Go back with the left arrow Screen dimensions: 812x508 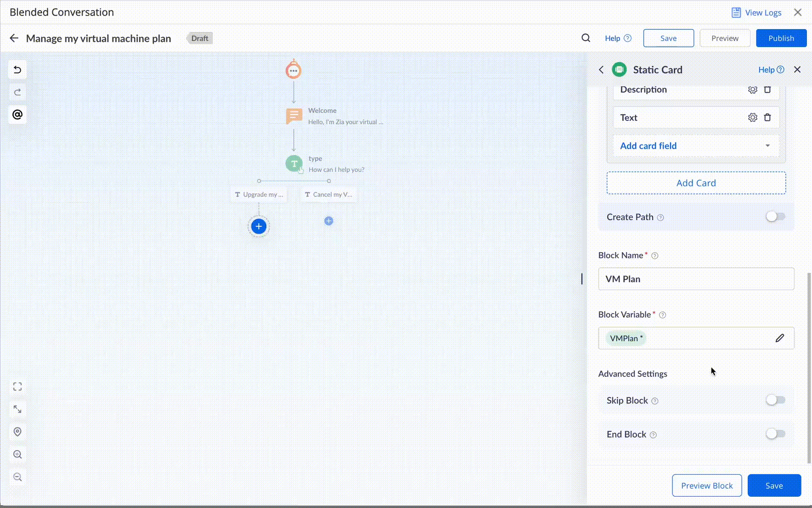click(x=14, y=38)
